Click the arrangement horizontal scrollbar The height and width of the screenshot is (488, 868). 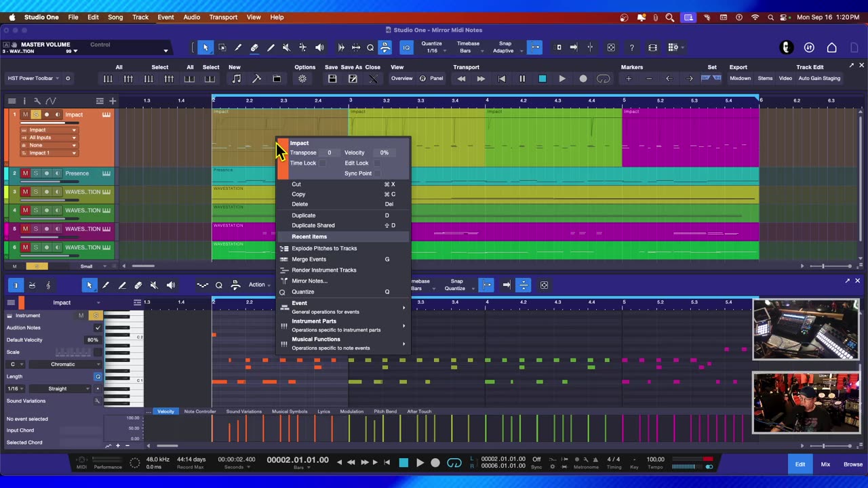click(142, 266)
